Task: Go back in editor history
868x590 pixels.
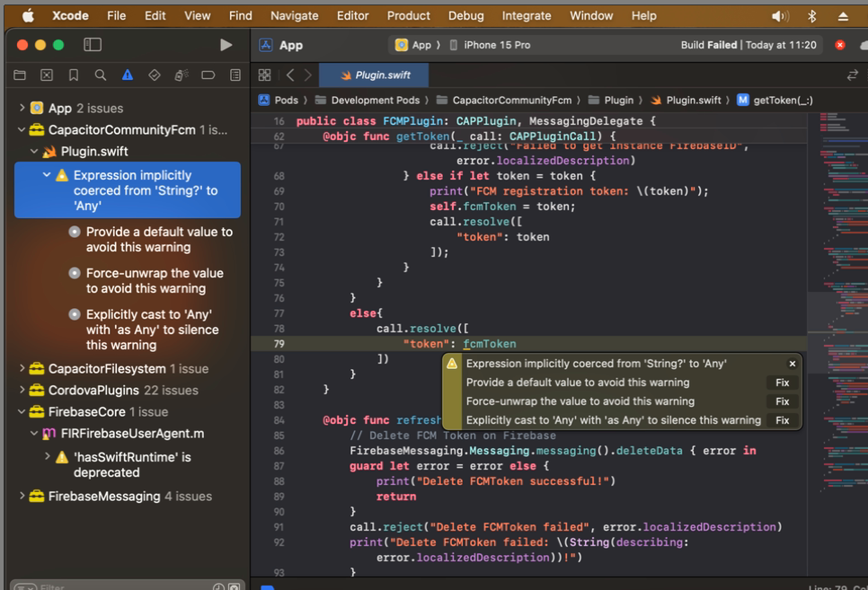Action: (x=290, y=75)
